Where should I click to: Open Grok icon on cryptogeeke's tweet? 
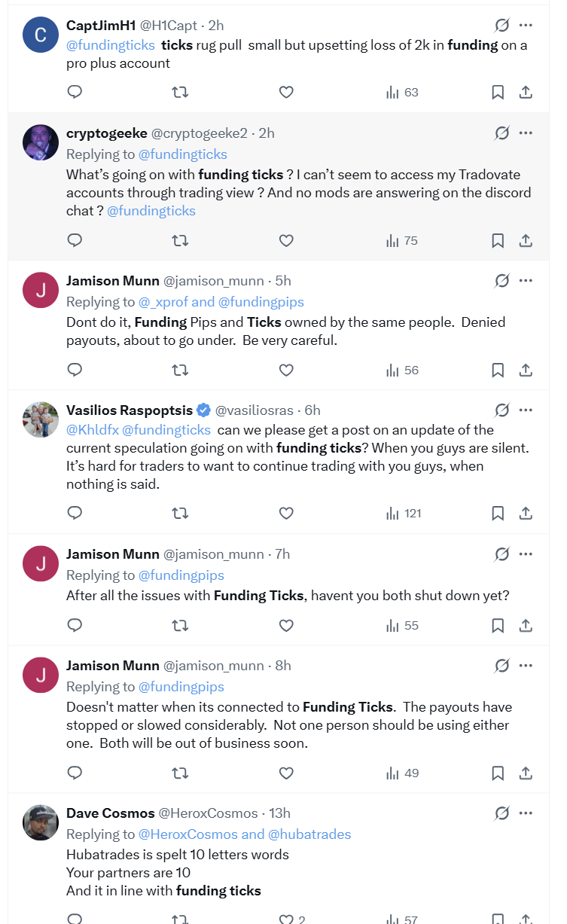[x=501, y=133]
